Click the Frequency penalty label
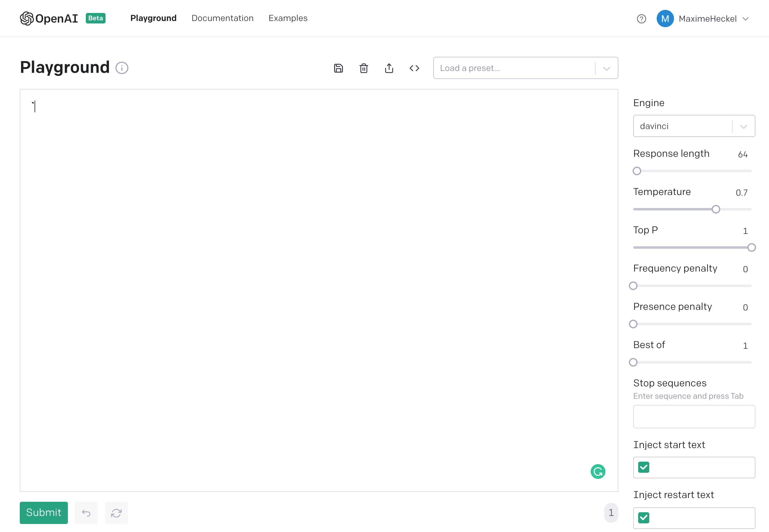Viewport: 769px width, 532px height. click(675, 268)
